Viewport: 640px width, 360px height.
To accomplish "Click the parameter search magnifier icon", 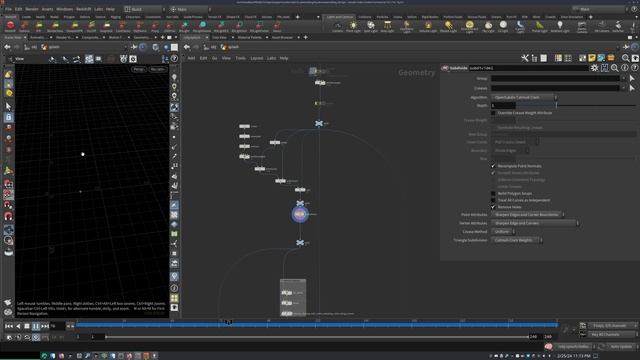I will coord(615,68).
